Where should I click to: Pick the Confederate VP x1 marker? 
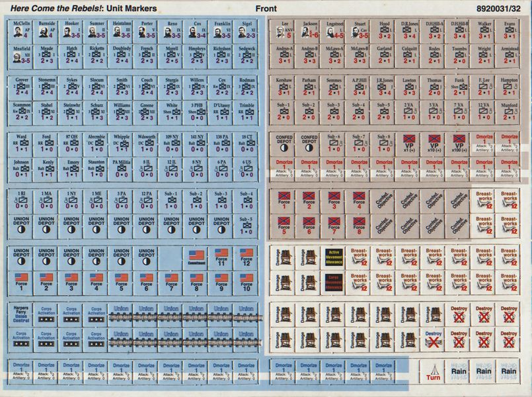click(x=409, y=144)
